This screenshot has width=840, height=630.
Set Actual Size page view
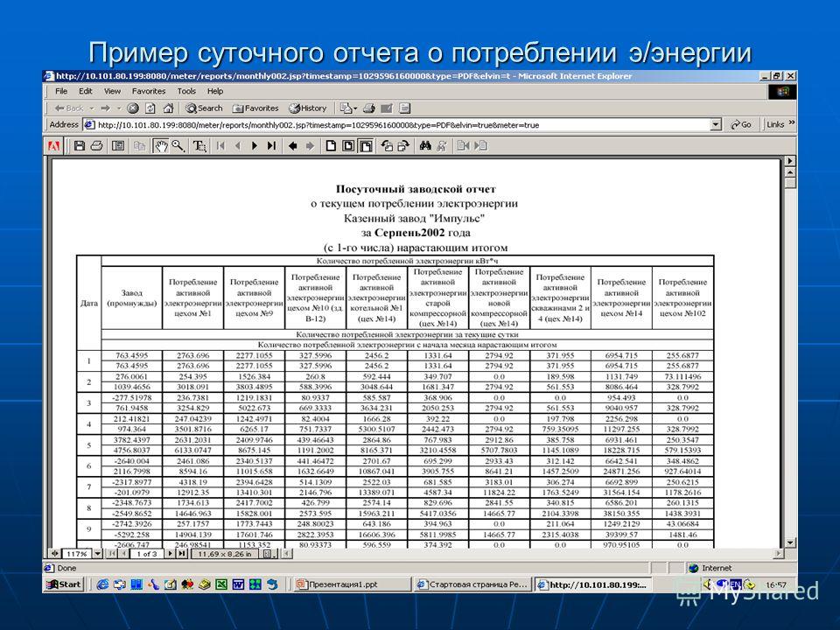click(331, 146)
